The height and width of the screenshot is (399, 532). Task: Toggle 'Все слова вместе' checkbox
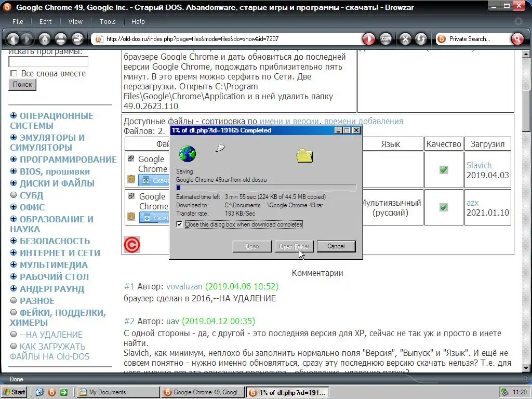click(x=14, y=74)
